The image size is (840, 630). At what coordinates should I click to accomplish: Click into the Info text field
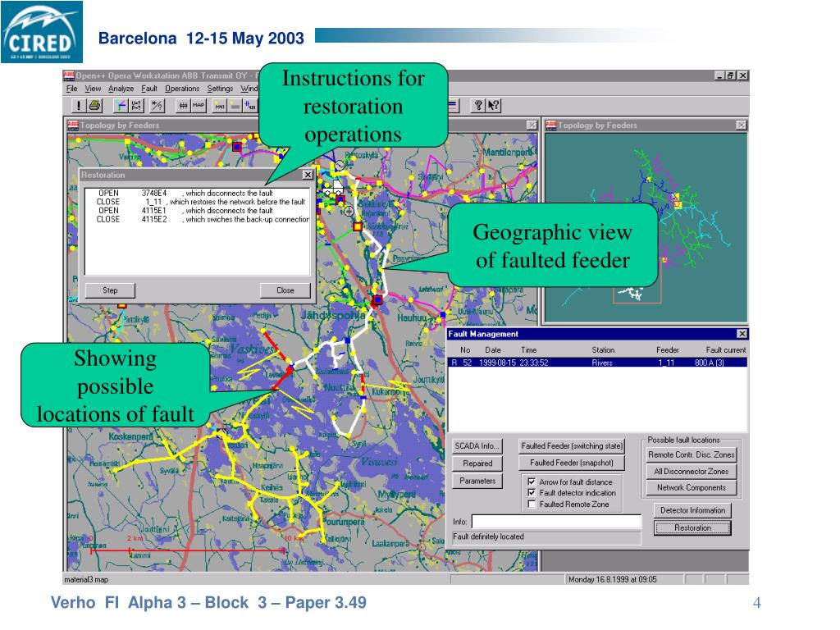556,521
